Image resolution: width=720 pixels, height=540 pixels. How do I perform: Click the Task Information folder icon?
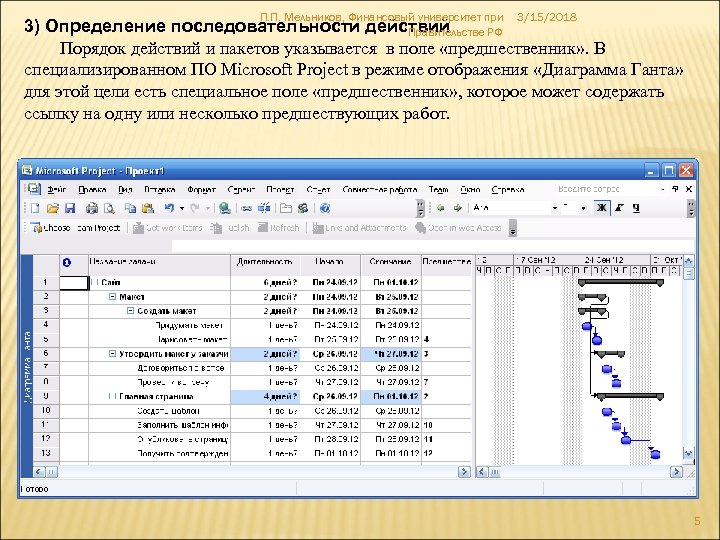pos(286,208)
